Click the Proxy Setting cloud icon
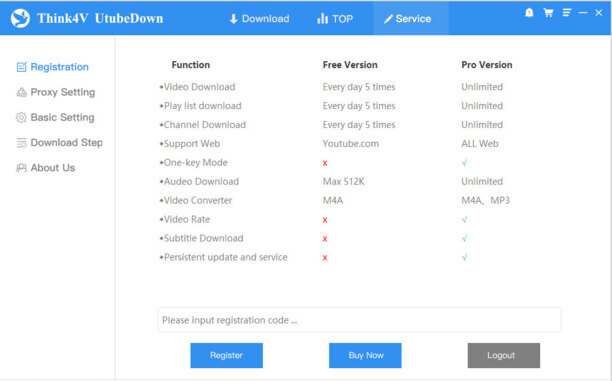Screen dimensions: 612x381 pos(21,92)
